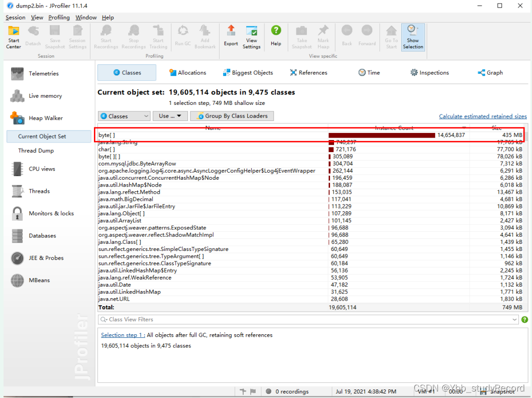The width and height of the screenshot is (532, 398).
Task: Switch to the Inspections tab
Action: [x=430, y=73]
